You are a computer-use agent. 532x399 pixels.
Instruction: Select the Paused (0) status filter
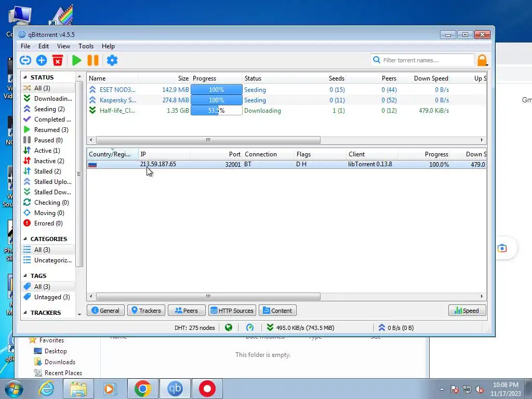48,140
